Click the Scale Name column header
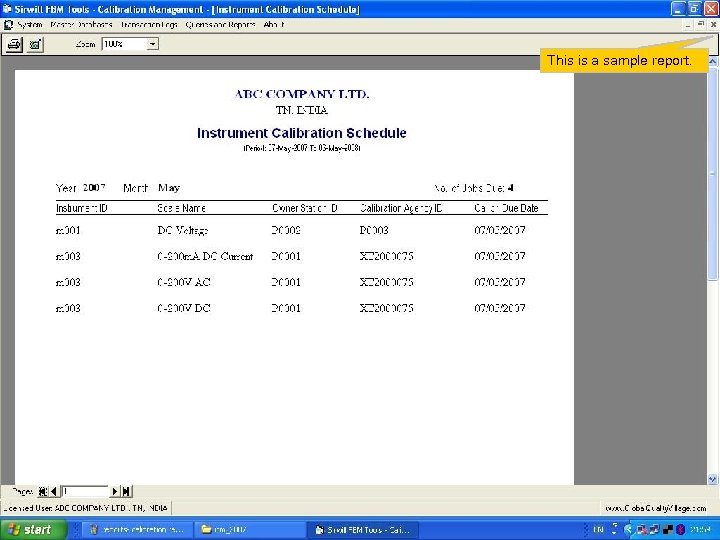Viewport: 720px width, 540px height. point(181,208)
